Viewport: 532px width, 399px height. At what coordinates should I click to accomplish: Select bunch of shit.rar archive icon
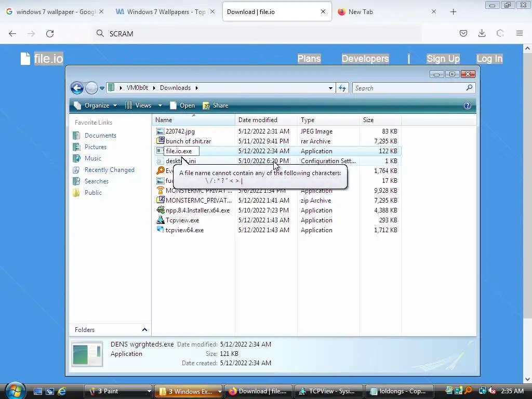160,141
